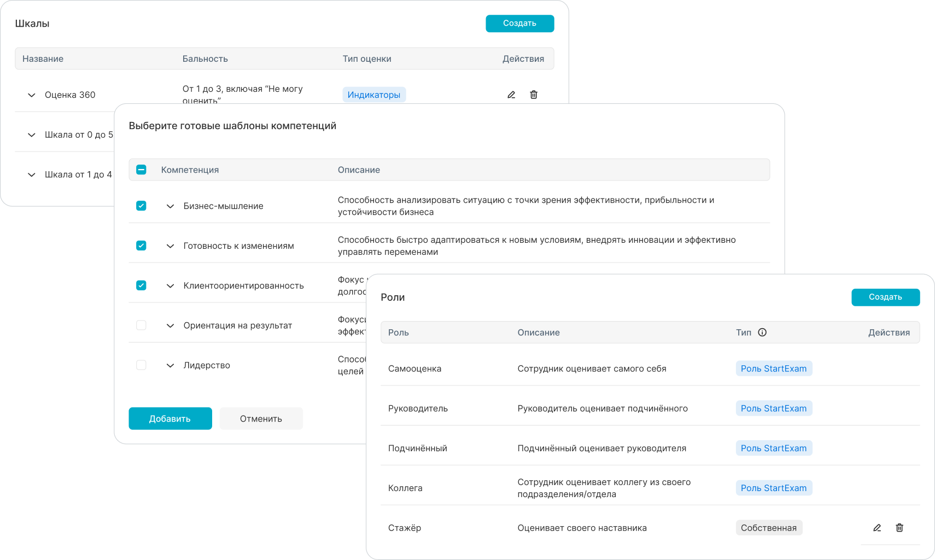The width and height of the screenshot is (935, 560).
Task: Open the Тип column info icon
Action: [x=762, y=332]
